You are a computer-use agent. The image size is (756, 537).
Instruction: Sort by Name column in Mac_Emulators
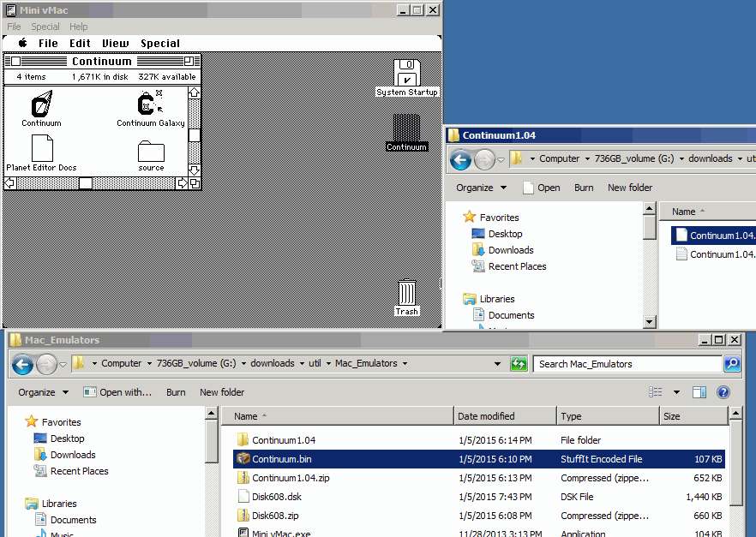click(x=338, y=415)
